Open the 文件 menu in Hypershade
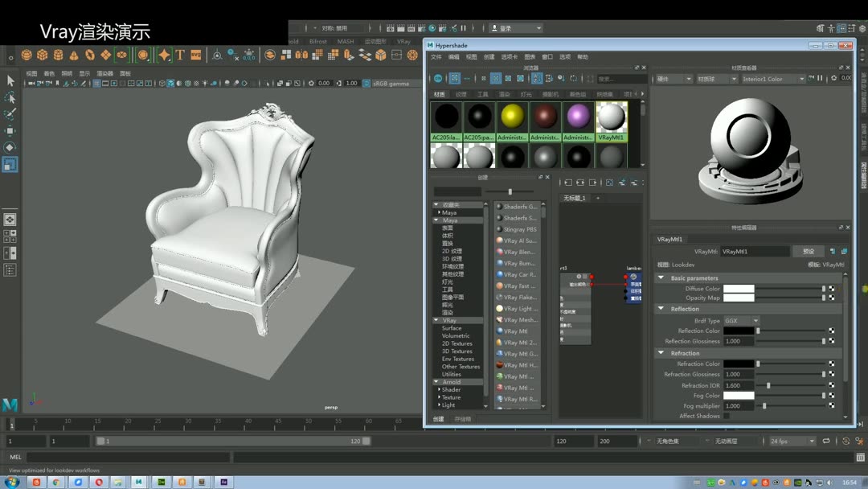The width and height of the screenshot is (868, 489). tap(436, 57)
